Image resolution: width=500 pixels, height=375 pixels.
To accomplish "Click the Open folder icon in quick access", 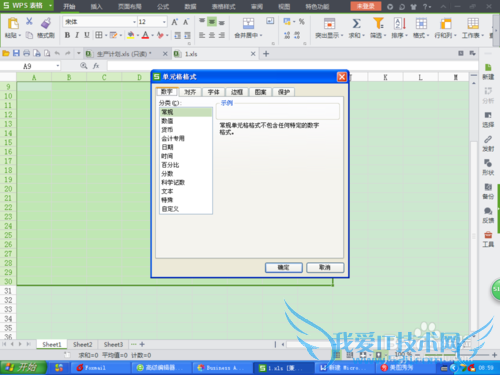I will pyautogui.click(x=6, y=53).
